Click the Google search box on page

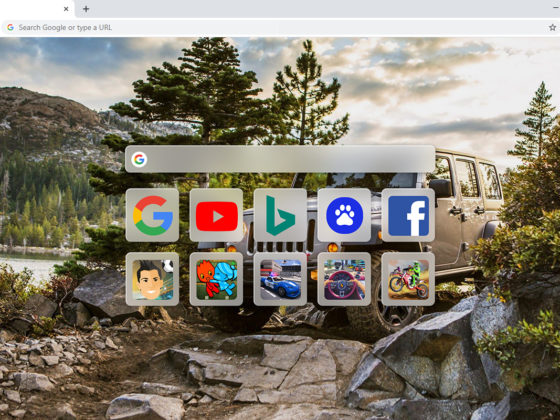click(280, 159)
